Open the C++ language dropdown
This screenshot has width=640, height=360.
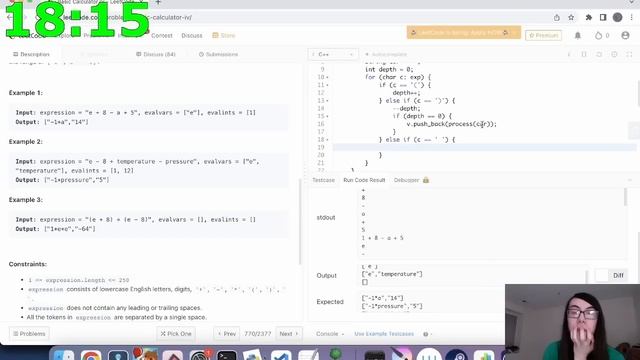(x=333, y=54)
